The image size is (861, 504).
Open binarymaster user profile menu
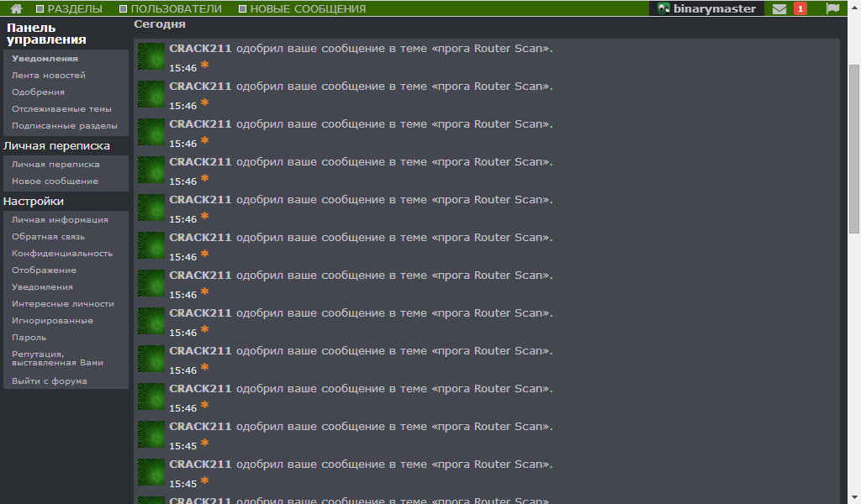click(706, 8)
